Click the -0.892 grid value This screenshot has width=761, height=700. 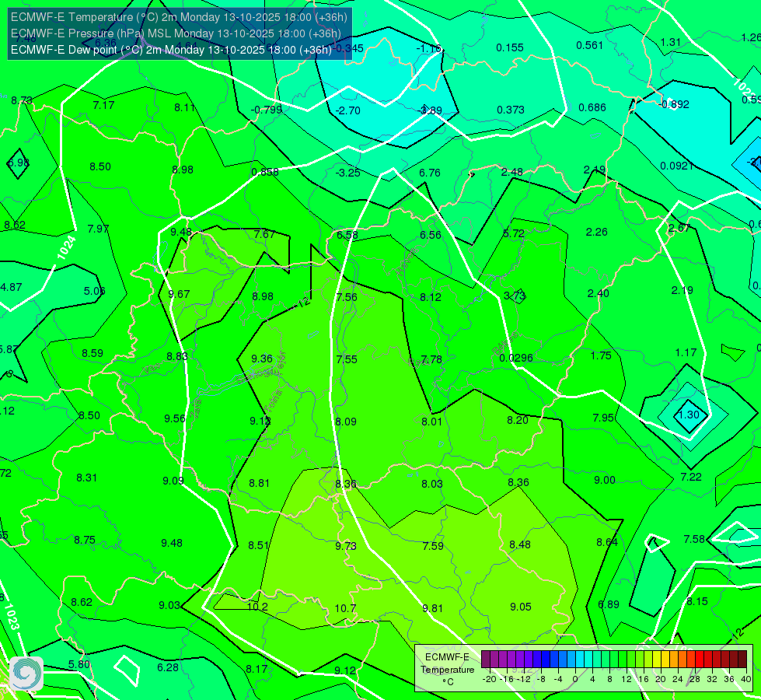point(675,104)
